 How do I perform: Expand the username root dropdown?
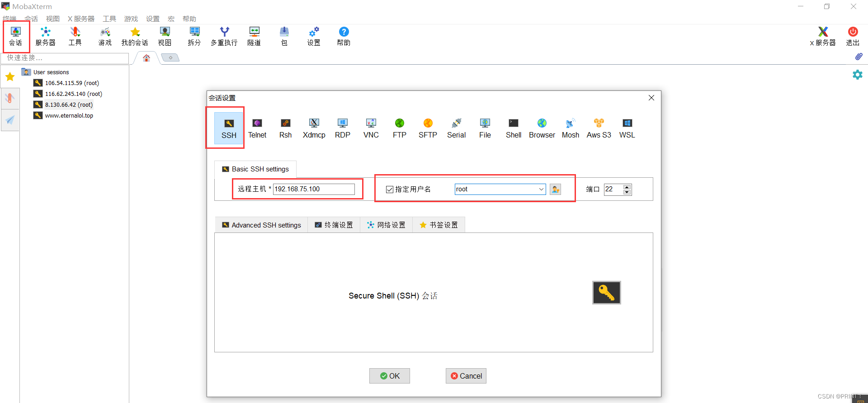541,189
